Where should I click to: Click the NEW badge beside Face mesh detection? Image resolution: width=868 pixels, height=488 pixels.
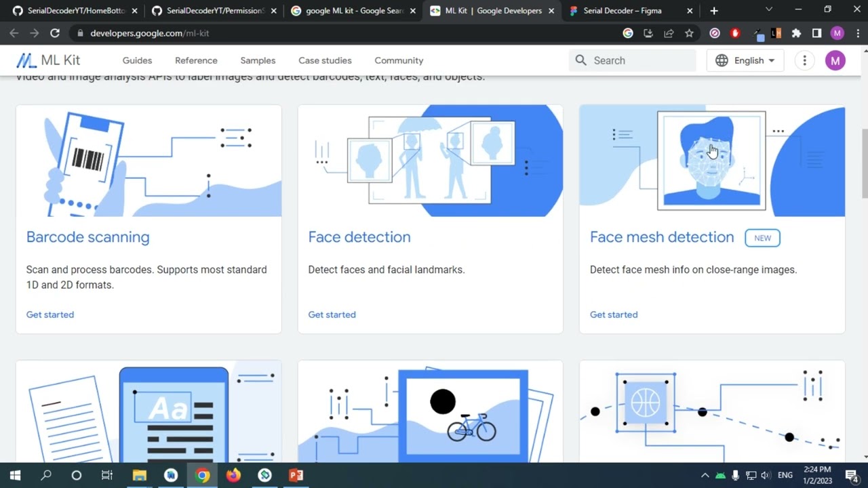(x=762, y=238)
